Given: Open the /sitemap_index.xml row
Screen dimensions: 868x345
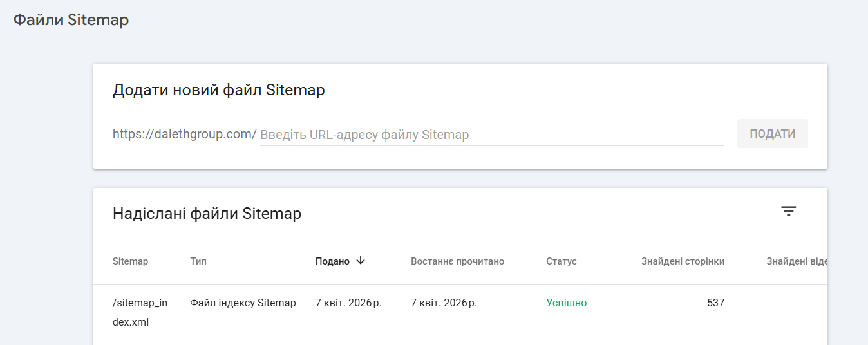Looking at the screenshot, I should [x=140, y=312].
